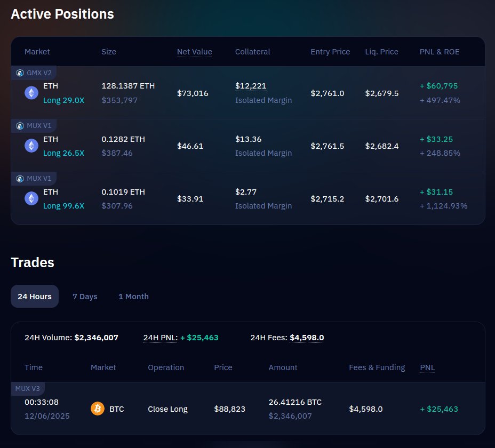
Task: Click the $2,682.4 liquidation price
Action: pos(382,146)
